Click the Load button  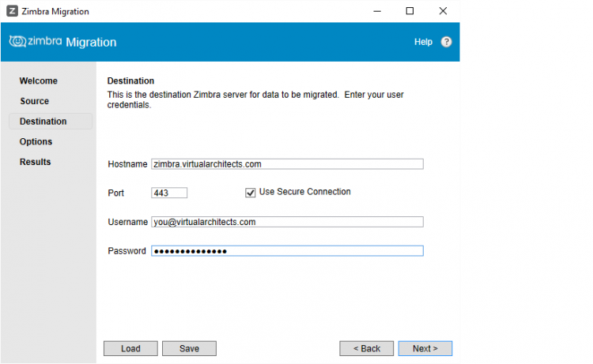click(130, 348)
